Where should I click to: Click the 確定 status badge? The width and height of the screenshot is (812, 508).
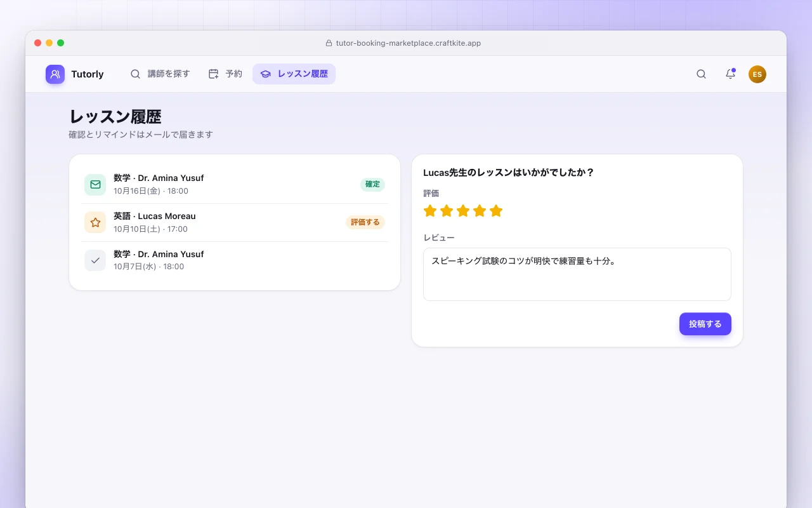373,184
